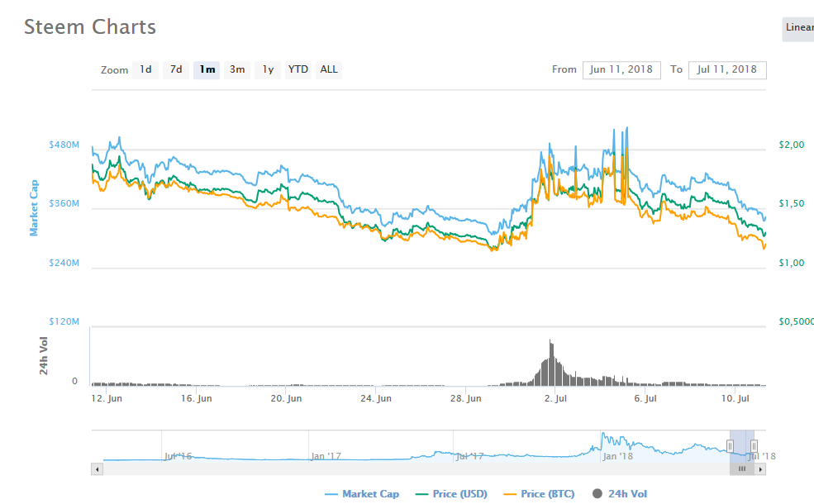Image resolution: width=814 pixels, height=504 pixels.
Task: Click the 6. Jul date label
Action: pyautogui.click(x=645, y=398)
